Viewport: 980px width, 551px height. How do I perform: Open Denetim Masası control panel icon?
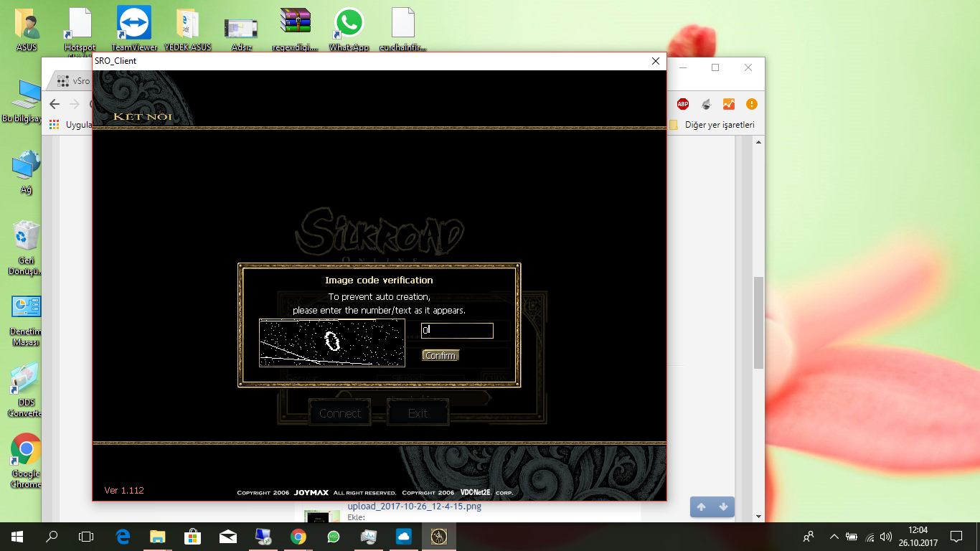click(27, 321)
